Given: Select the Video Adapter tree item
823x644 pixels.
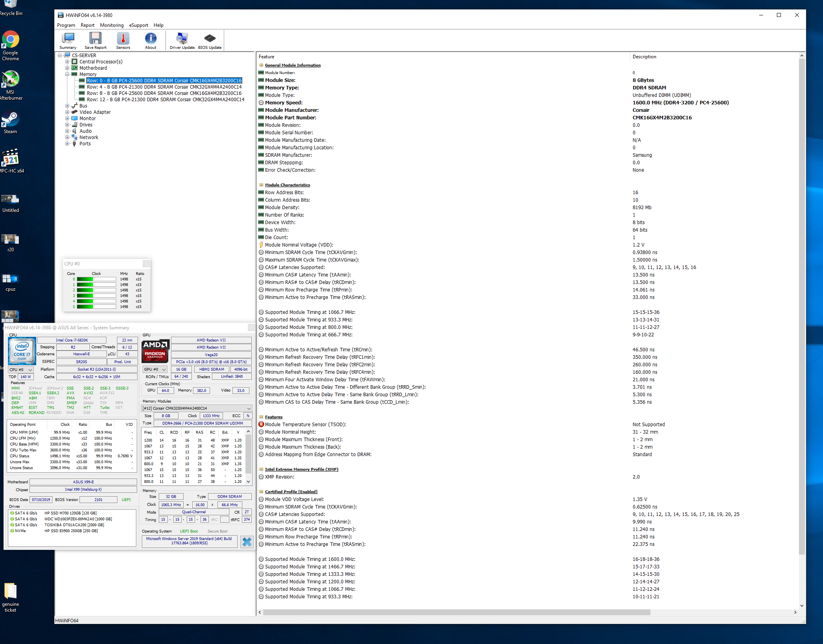Looking at the screenshot, I should tap(95, 112).
